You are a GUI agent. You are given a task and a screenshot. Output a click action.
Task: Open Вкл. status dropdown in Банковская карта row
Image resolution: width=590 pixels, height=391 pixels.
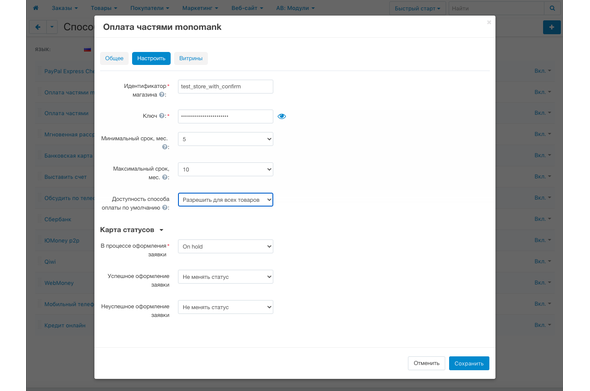pyautogui.click(x=543, y=155)
